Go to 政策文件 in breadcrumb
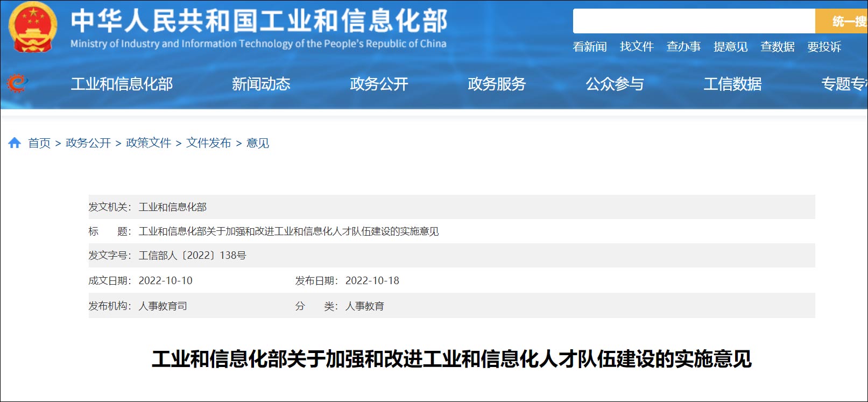Viewport: 868px width, 402px height. click(149, 143)
